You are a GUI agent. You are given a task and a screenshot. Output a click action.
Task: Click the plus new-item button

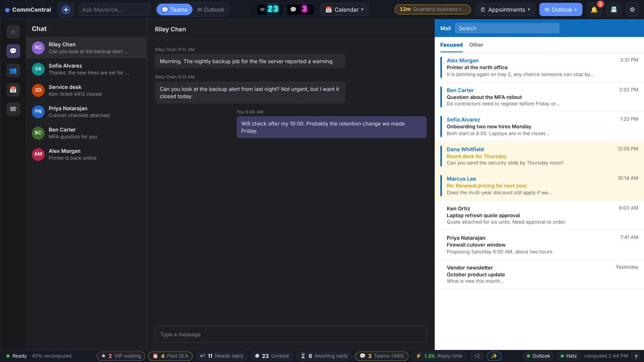click(66, 10)
